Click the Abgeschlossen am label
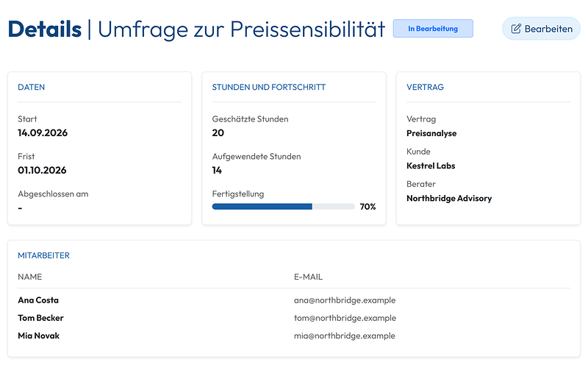 (x=53, y=194)
